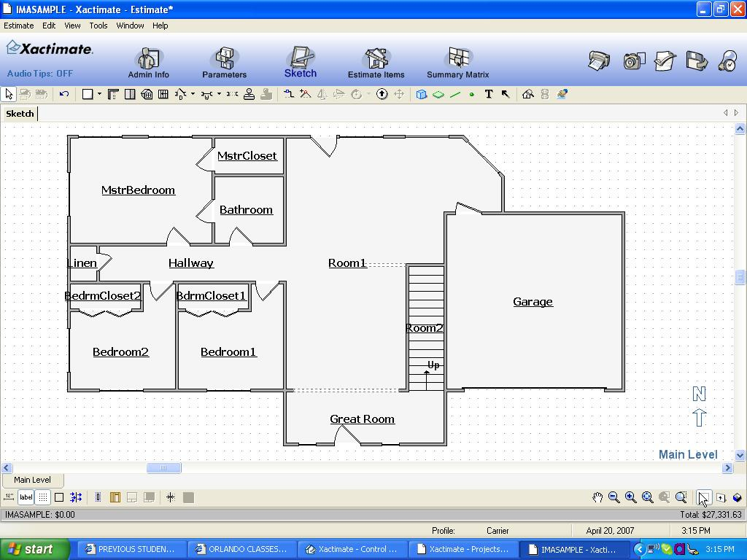This screenshot has height=560, width=747.
Task: Open the window tool dropdown arrow
Action: (219, 94)
